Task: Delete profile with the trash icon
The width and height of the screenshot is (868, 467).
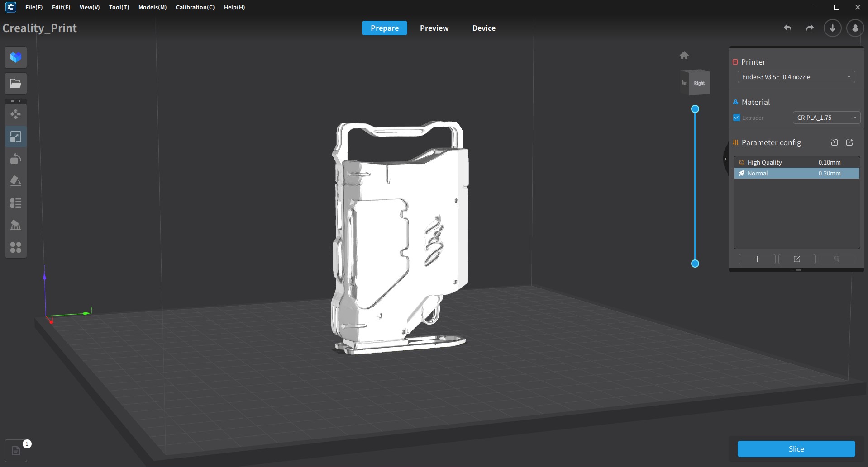Action: pos(836,259)
